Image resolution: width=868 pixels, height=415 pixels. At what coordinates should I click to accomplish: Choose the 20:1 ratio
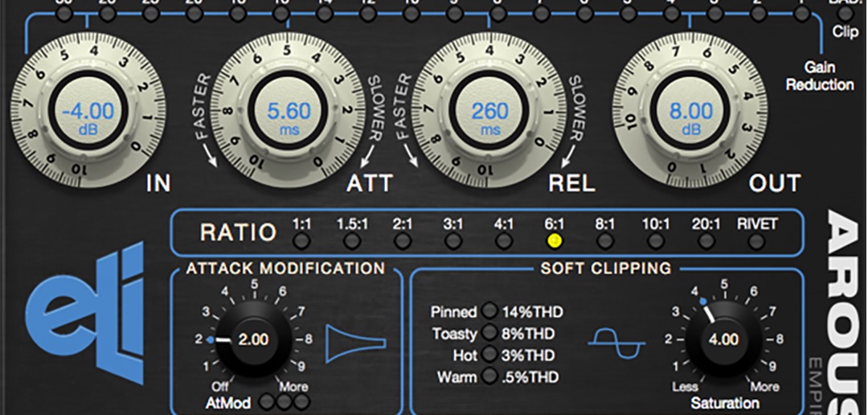pos(706,241)
